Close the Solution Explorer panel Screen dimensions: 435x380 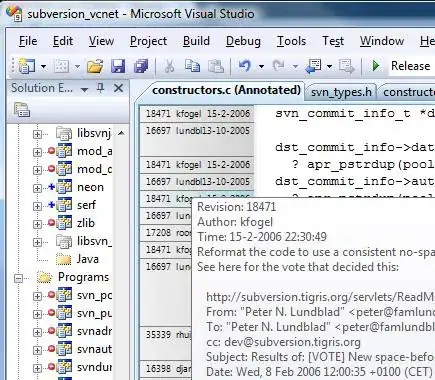[118, 88]
